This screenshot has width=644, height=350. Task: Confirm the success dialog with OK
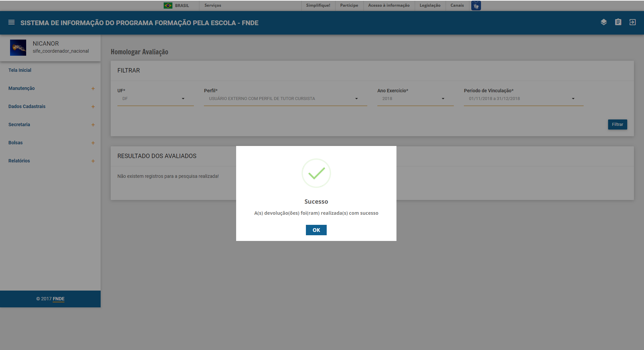(x=316, y=230)
